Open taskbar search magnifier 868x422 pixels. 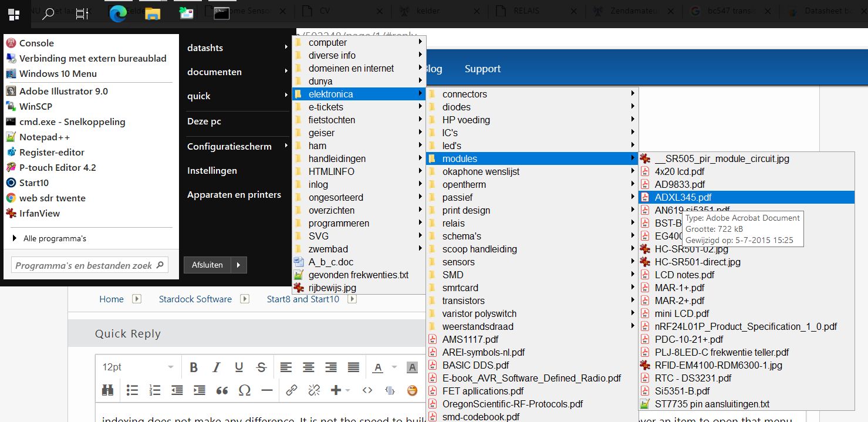[48, 14]
